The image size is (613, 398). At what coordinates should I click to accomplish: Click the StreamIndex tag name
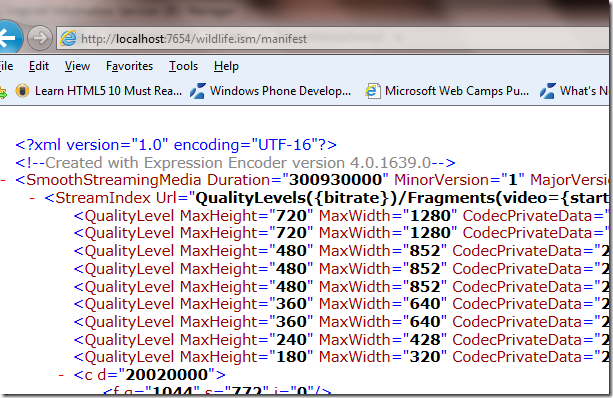[103, 198]
